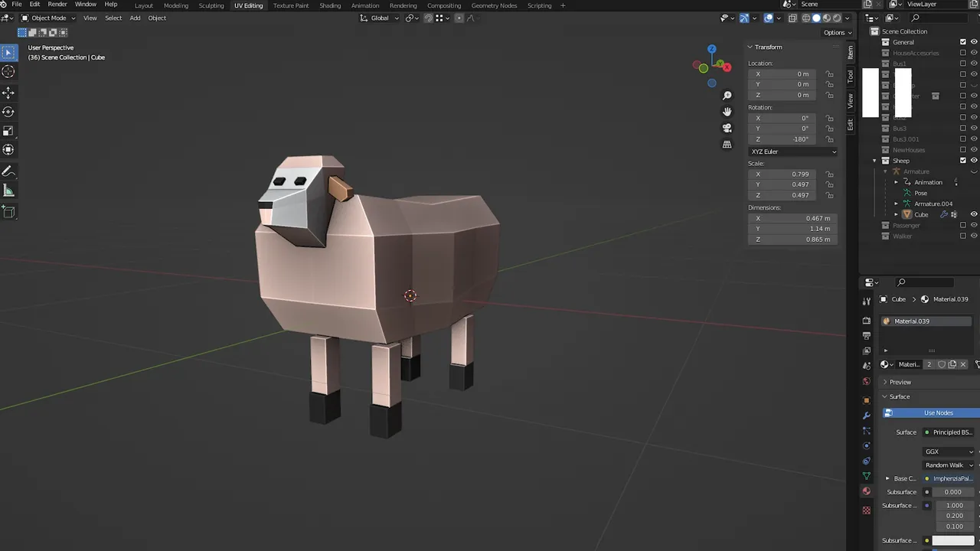Enable the HouseAccesories collection checkbox
This screenshot has width=980, height=551.
(x=963, y=53)
